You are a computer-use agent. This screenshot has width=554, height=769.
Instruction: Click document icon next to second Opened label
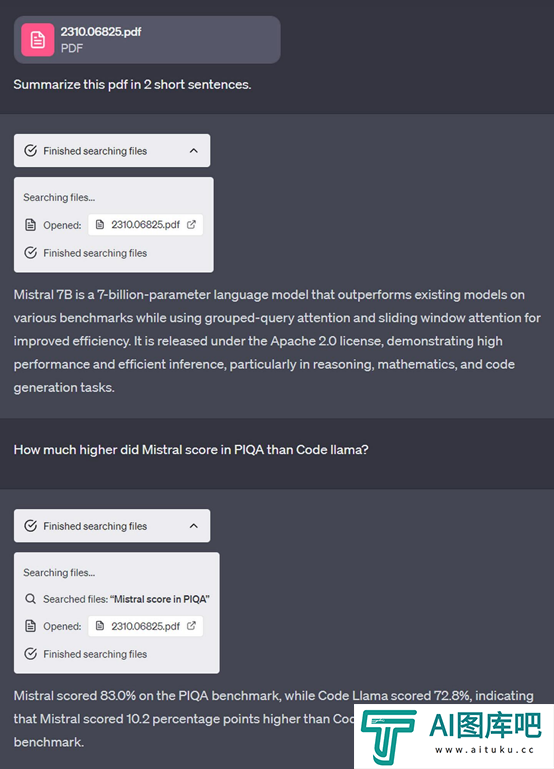click(30, 626)
